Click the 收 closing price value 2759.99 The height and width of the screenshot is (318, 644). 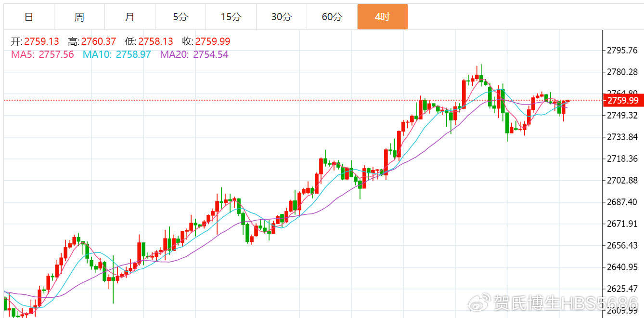pos(212,41)
